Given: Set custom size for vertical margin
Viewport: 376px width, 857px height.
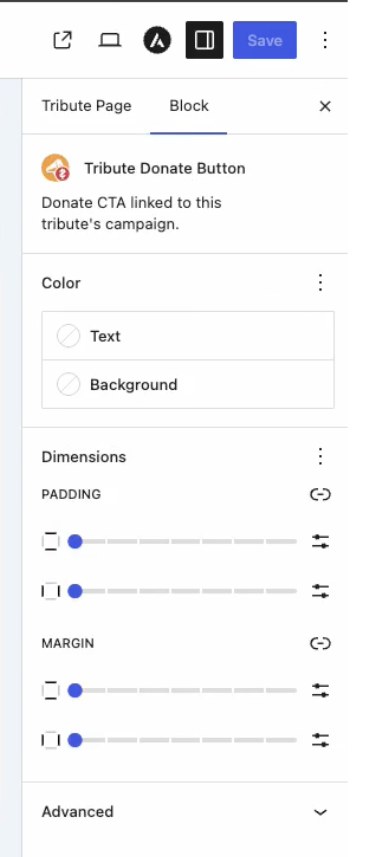Looking at the screenshot, I should [320, 691].
